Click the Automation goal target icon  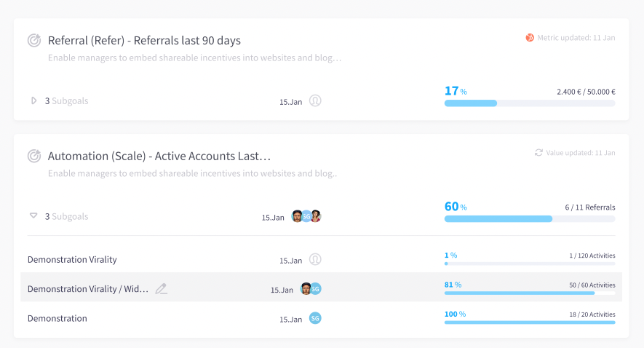click(x=34, y=156)
